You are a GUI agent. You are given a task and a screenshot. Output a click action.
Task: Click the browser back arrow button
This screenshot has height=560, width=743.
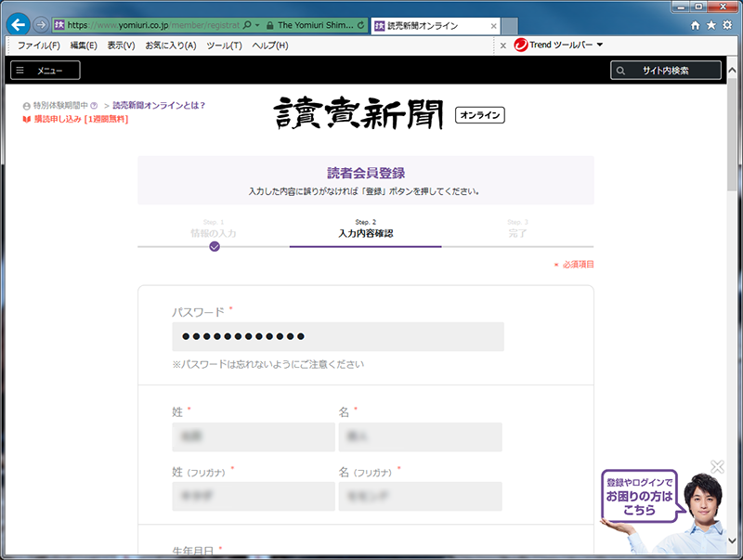click(x=18, y=25)
